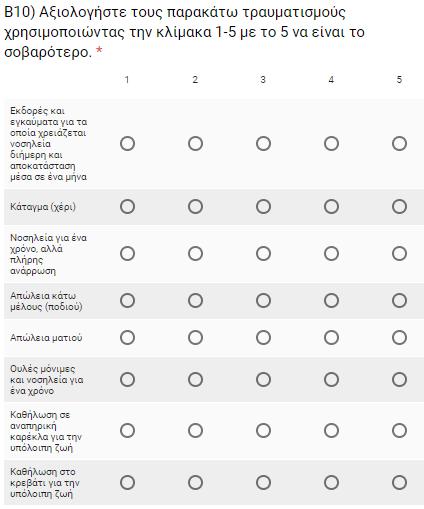Select rating 1 for 'Κάταγμα (χέρι)'

127,207
